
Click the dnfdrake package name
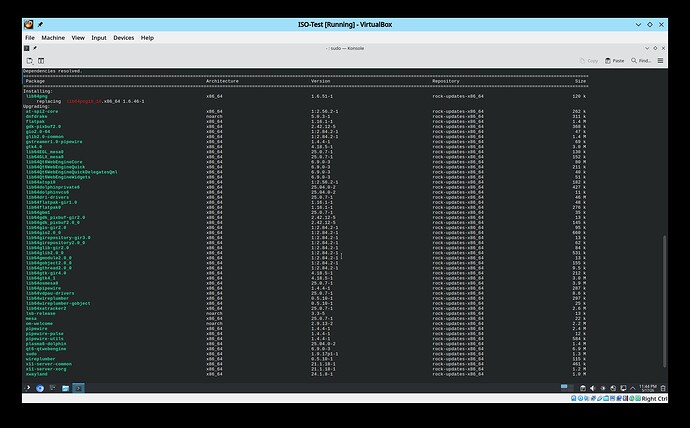(37, 117)
